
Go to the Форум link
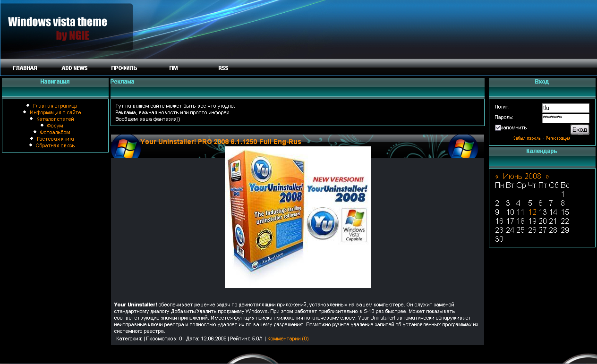[x=55, y=126]
